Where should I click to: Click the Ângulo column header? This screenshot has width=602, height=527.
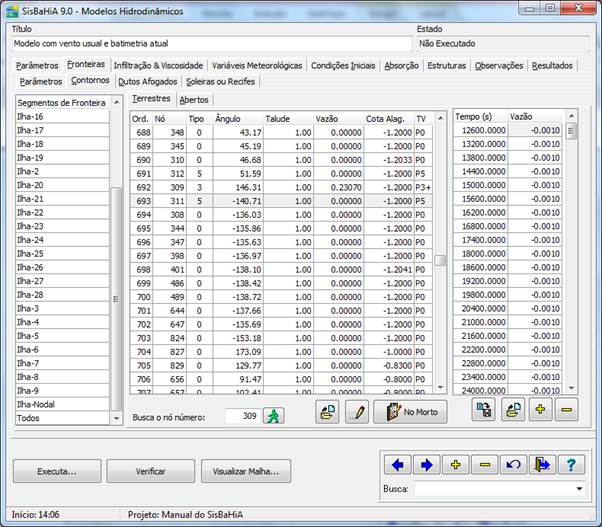[238, 119]
